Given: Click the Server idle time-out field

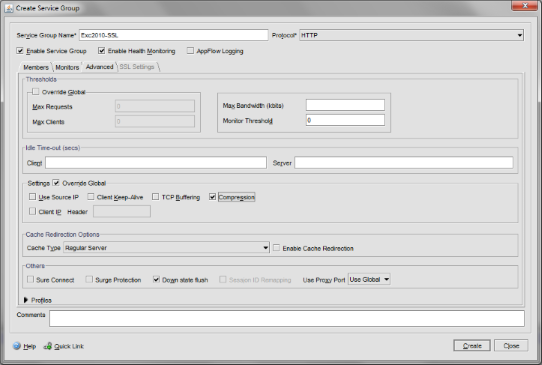Looking at the screenshot, I should tap(404, 162).
